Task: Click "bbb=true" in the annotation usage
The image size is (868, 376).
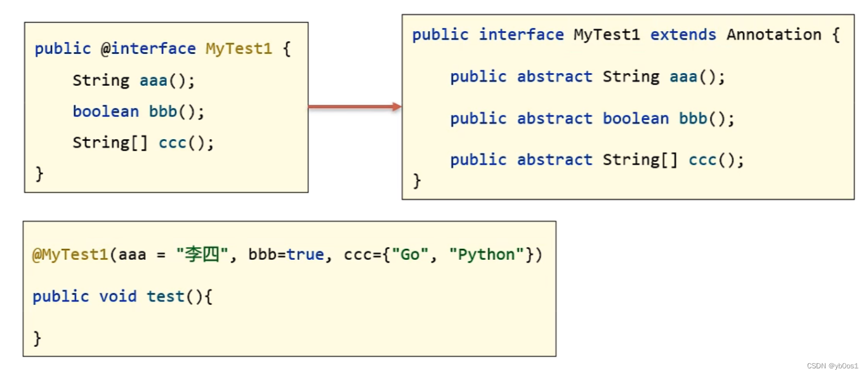Action: [x=286, y=255]
